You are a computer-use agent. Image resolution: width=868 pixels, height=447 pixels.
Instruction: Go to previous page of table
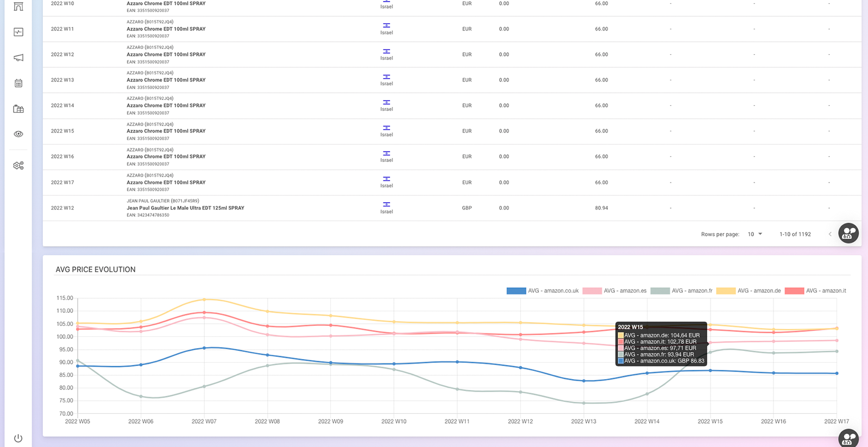pyautogui.click(x=830, y=234)
